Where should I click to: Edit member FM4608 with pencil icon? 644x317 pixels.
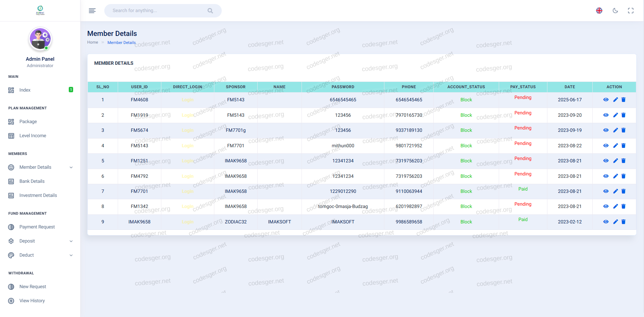pos(615,100)
